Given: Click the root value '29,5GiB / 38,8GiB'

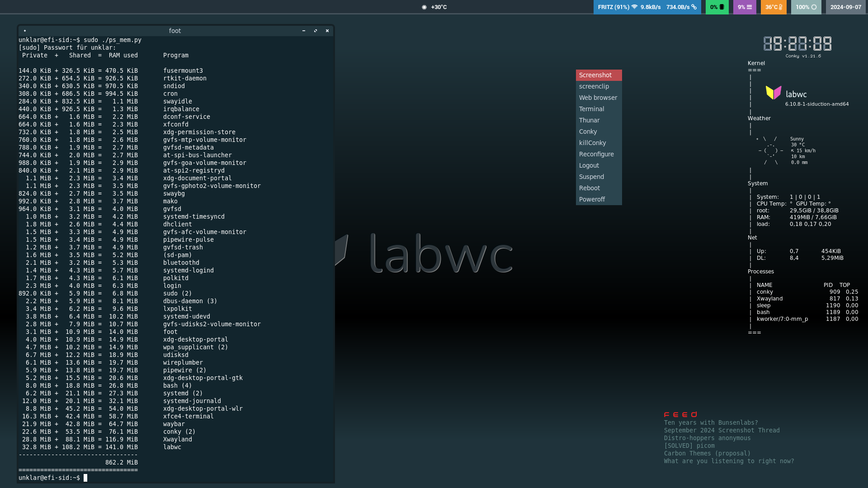Looking at the screenshot, I should pyautogui.click(x=814, y=211).
